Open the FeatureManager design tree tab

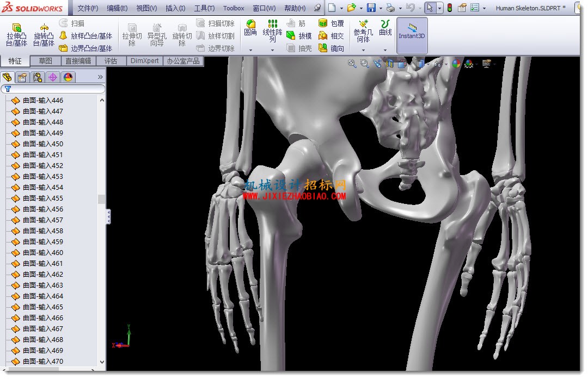[x=7, y=77]
